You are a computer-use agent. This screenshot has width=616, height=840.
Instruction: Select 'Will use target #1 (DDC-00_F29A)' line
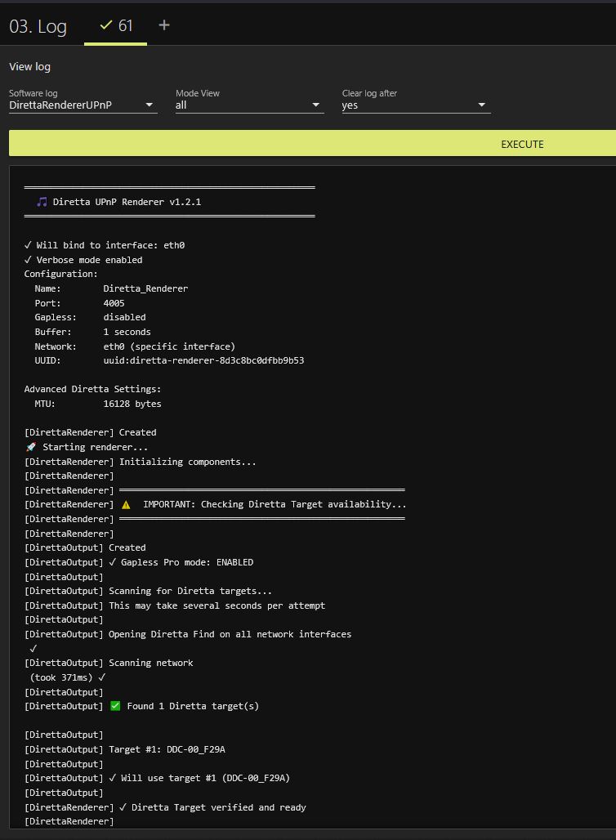157,779
